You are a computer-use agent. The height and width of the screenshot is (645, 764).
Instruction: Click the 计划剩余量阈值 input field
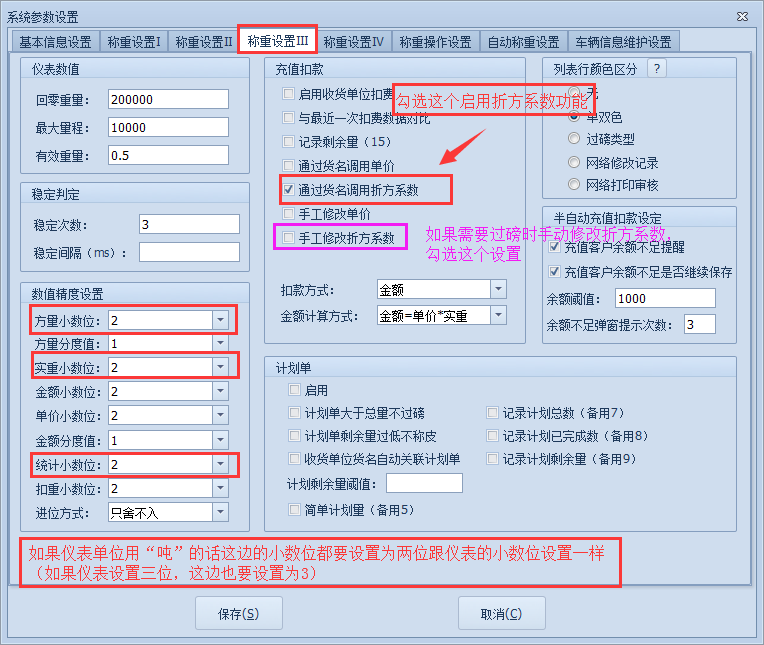coord(424,483)
